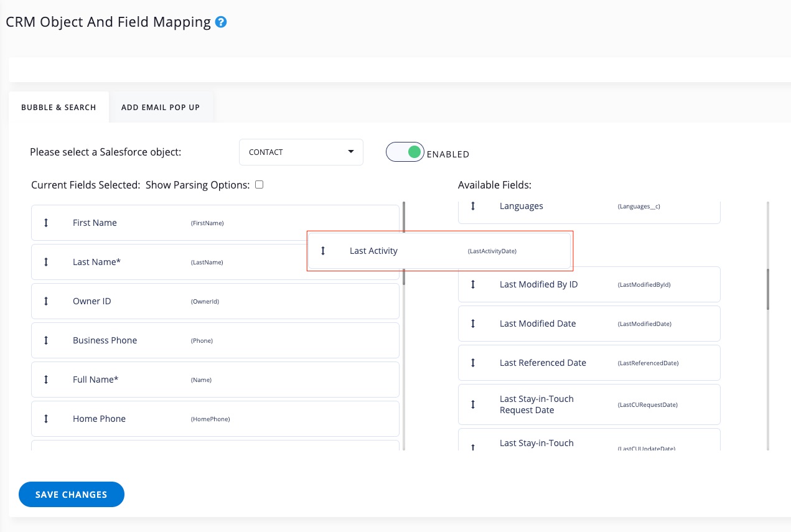This screenshot has height=532, width=791.
Task: Select the Bubble & Search tab
Action: click(59, 107)
